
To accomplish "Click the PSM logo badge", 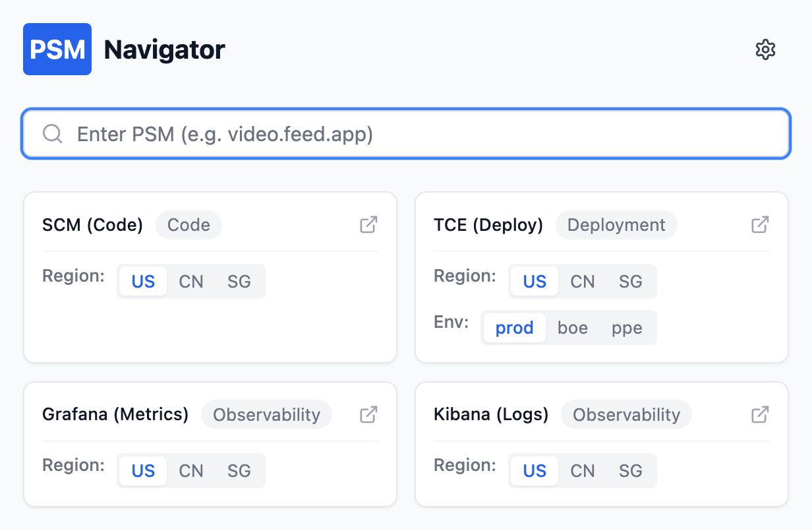I will 57,49.
